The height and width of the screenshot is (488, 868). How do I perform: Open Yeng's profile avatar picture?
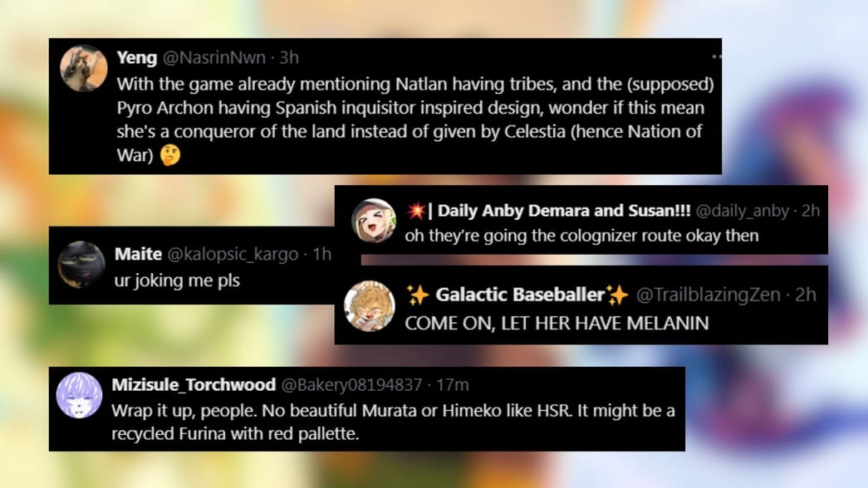pyautogui.click(x=84, y=69)
